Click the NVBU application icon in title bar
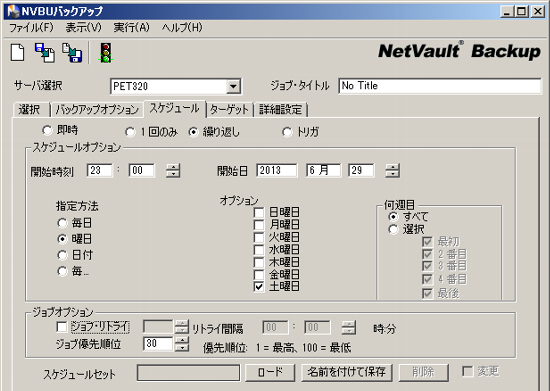 click(x=13, y=11)
